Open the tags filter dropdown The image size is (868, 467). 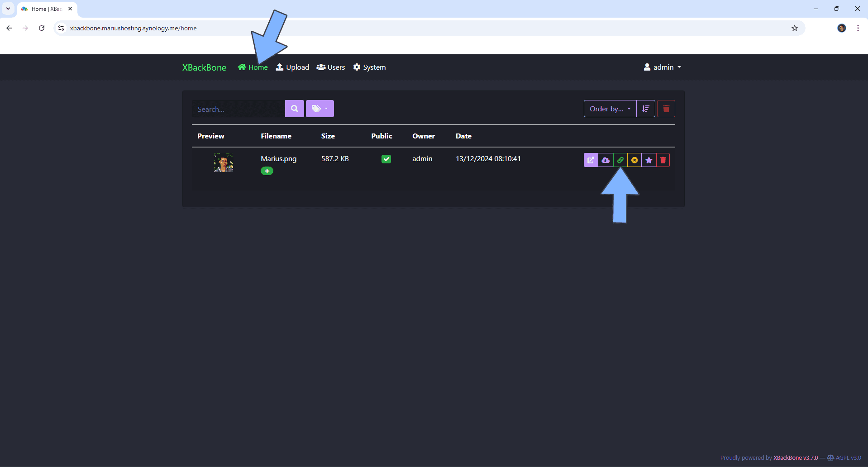[x=320, y=109]
